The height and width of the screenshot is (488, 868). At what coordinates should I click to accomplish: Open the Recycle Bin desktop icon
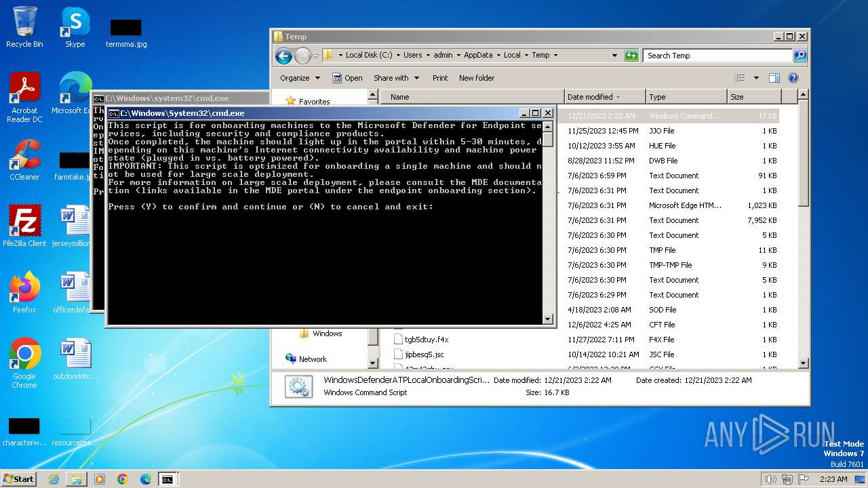pos(24,27)
